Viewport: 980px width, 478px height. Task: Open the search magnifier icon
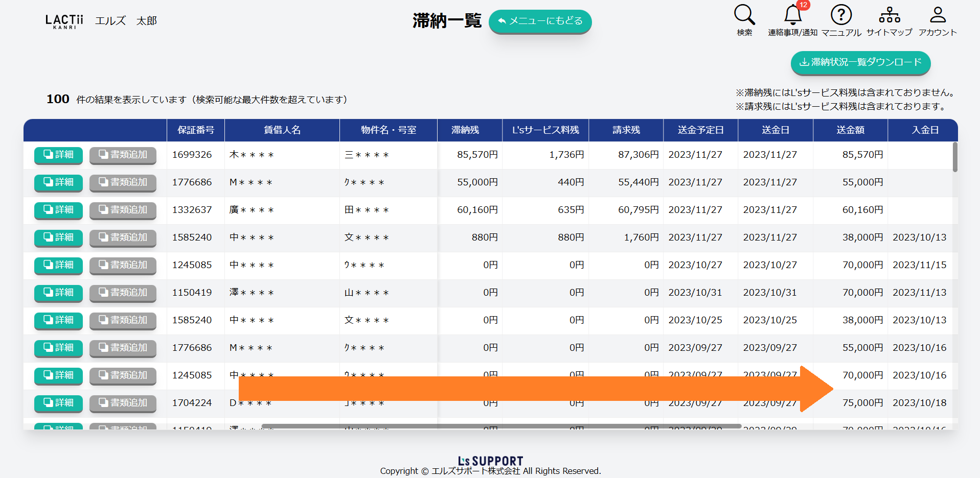(x=744, y=15)
